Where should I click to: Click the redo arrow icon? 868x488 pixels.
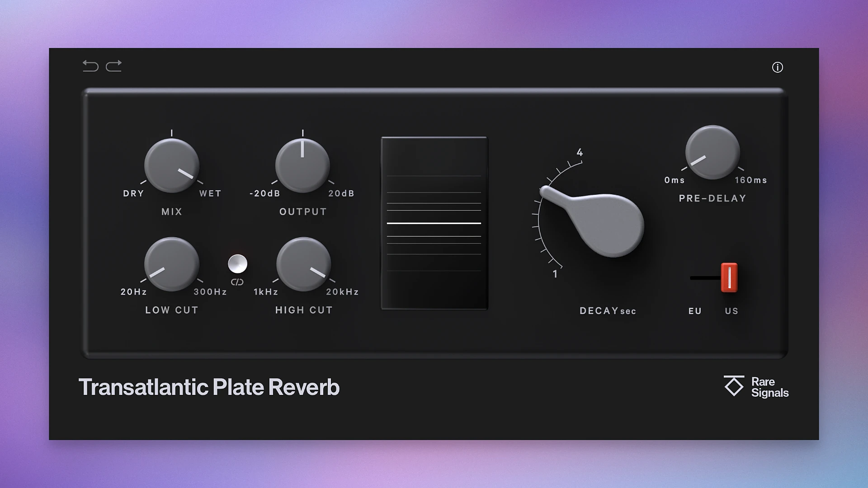tap(114, 66)
